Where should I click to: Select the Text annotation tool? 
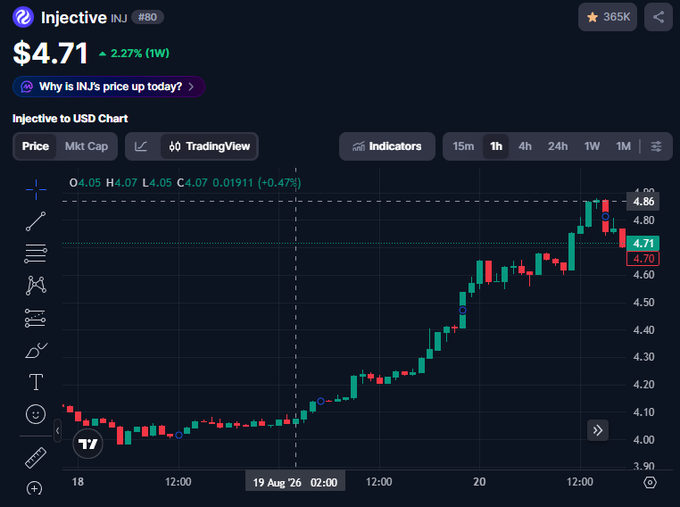tap(36, 382)
